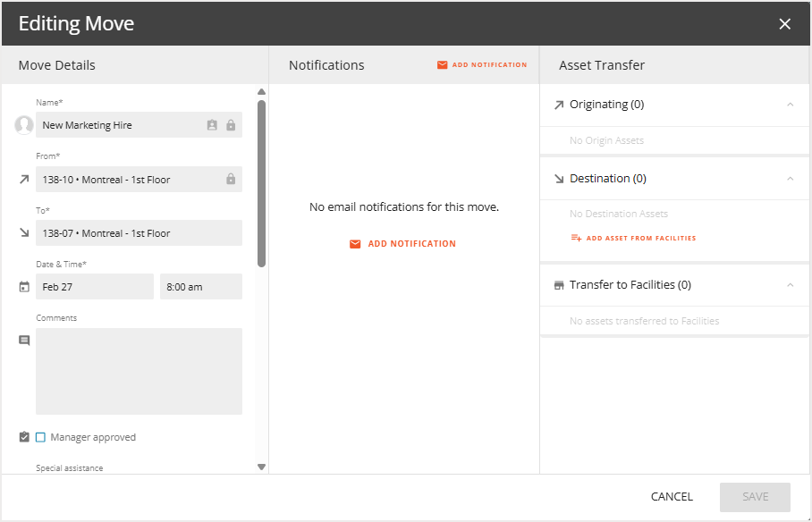This screenshot has width=812, height=522.
Task: Click Add Asset From Facilities
Action: click(x=633, y=239)
